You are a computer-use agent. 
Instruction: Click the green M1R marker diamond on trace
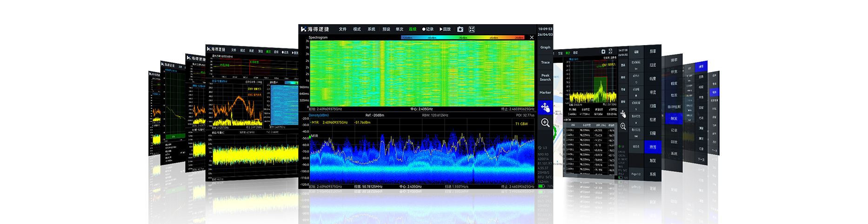point(310,138)
